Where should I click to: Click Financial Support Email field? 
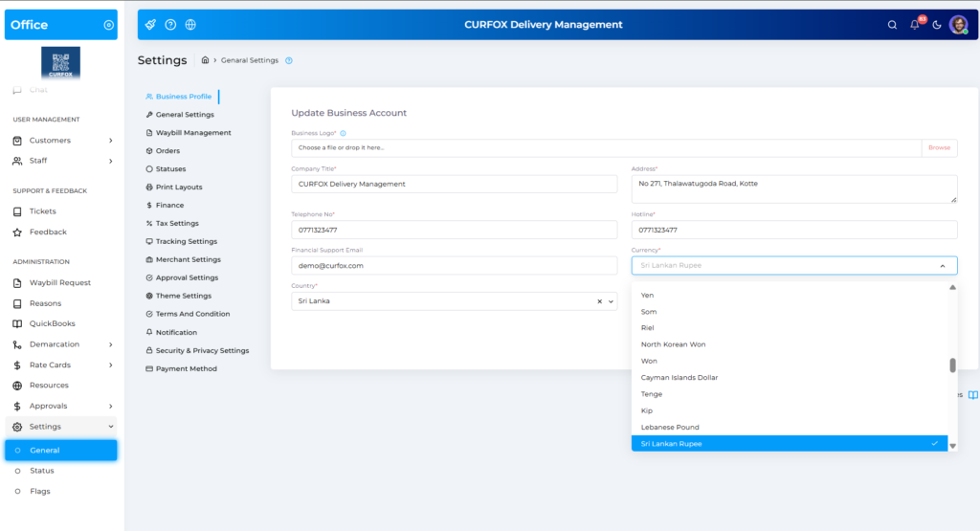[455, 266]
